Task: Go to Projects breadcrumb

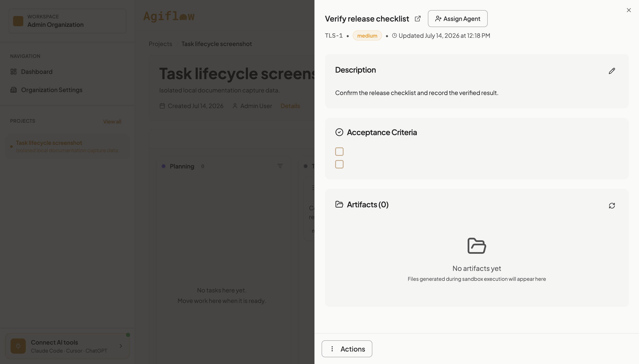Action: (x=160, y=44)
